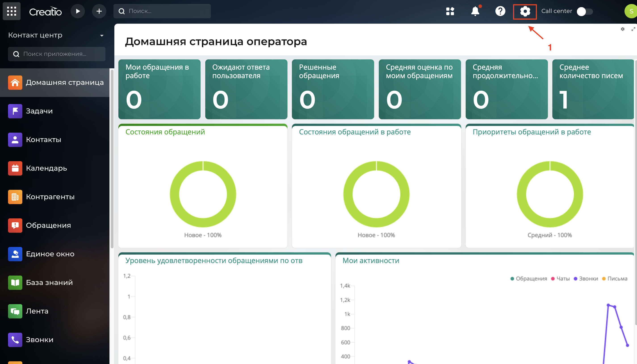
Task: Click the Домашняя страница оператора title
Action: click(216, 42)
